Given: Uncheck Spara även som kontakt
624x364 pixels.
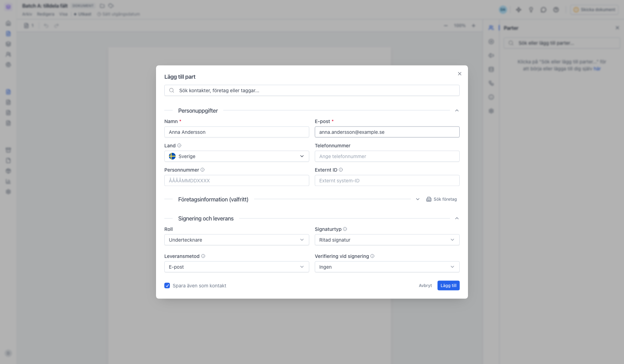Looking at the screenshot, I should click(x=167, y=286).
